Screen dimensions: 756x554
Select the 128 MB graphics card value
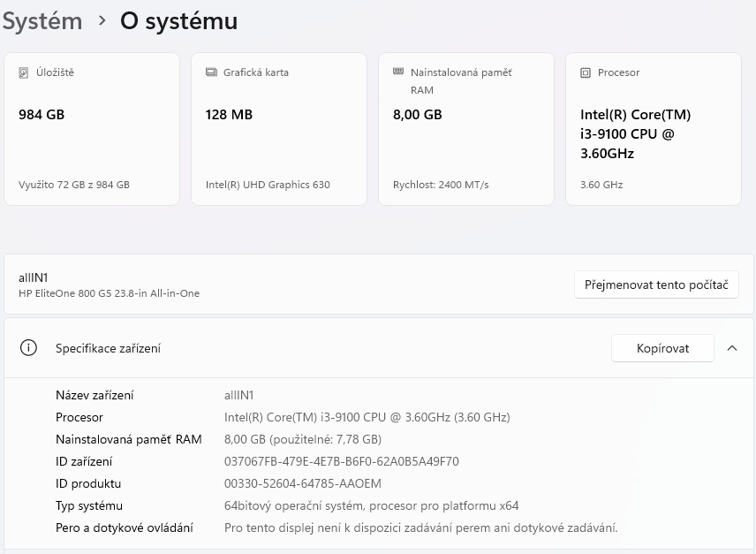(x=229, y=115)
